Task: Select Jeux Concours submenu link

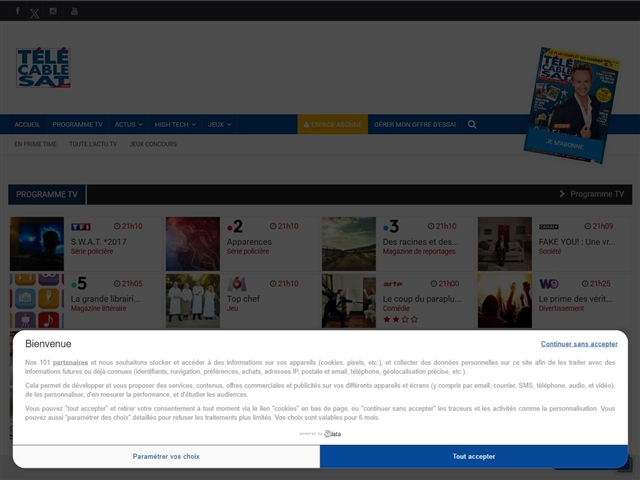Action: 153,144
